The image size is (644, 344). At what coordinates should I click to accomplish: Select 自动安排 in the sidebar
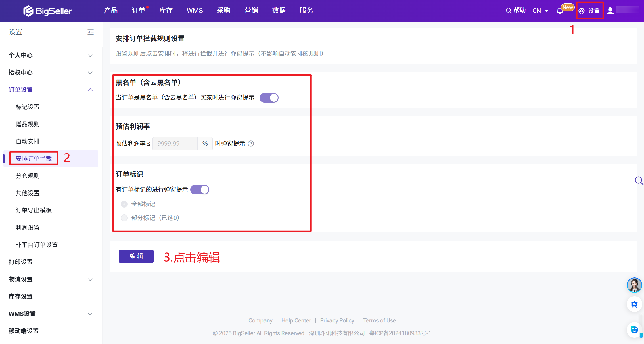pyautogui.click(x=28, y=141)
